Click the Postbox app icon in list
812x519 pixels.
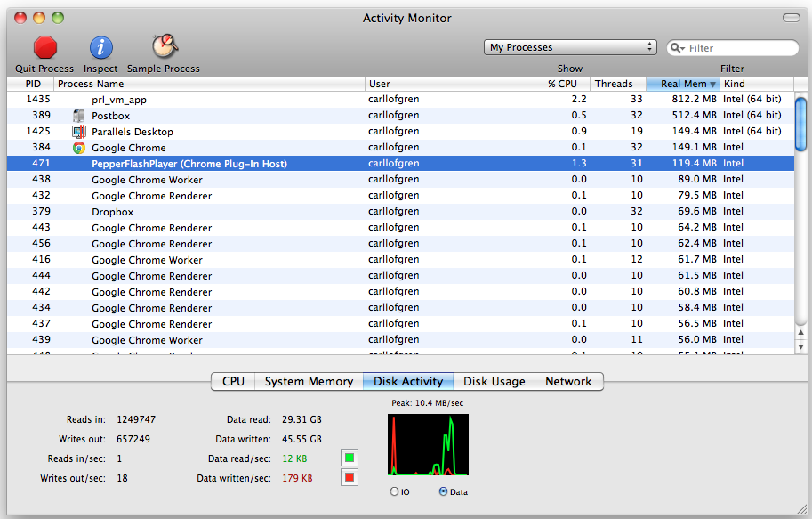[79, 116]
